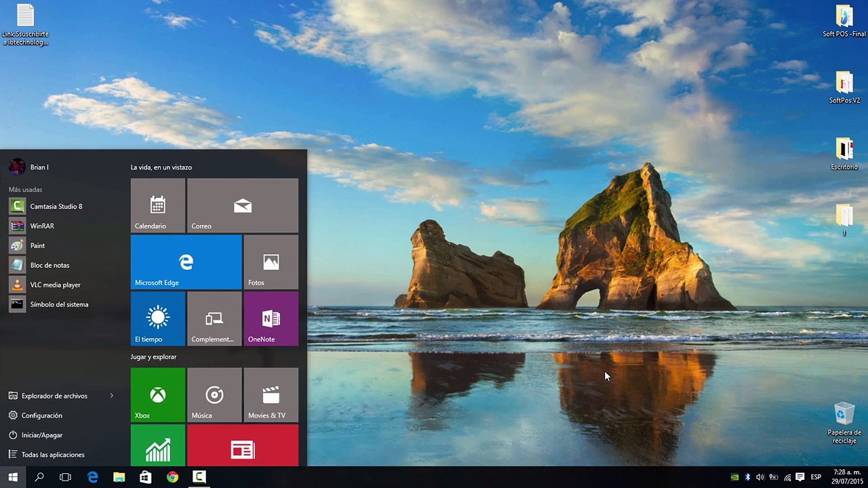Screen dimensions: 868x488
Task: Select the Link Suscribirte desktop file
Action: tap(25, 25)
